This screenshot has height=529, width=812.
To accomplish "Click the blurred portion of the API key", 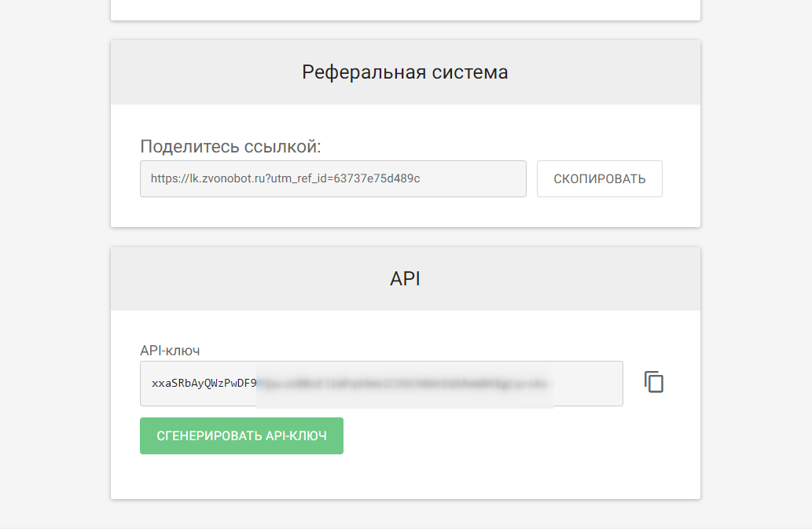I will (x=405, y=384).
